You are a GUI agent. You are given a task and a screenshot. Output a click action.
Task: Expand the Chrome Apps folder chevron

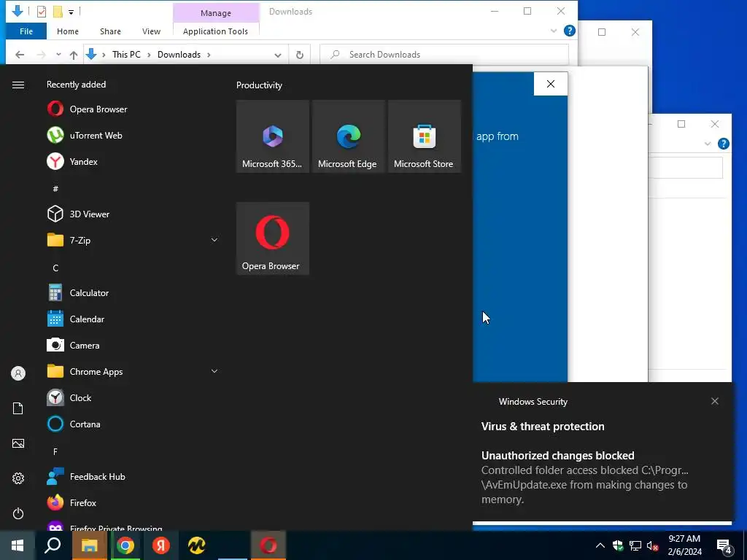point(214,371)
